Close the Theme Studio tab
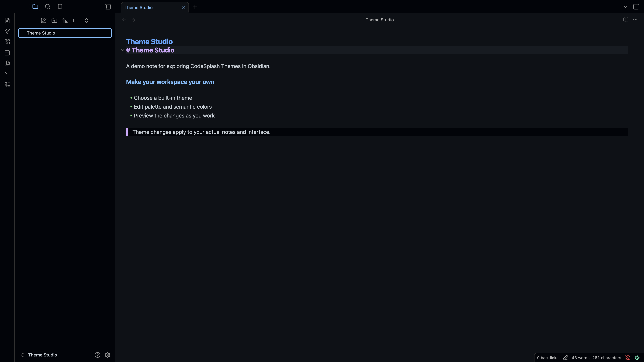Image resolution: width=644 pixels, height=362 pixels. pyautogui.click(x=183, y=8)
